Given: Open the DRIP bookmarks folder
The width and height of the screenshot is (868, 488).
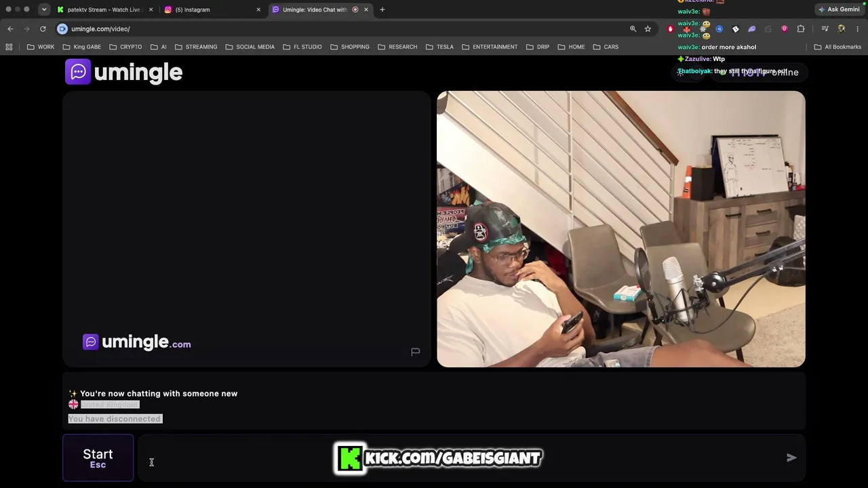Looking at the screenshot, I should pos(538,47).
